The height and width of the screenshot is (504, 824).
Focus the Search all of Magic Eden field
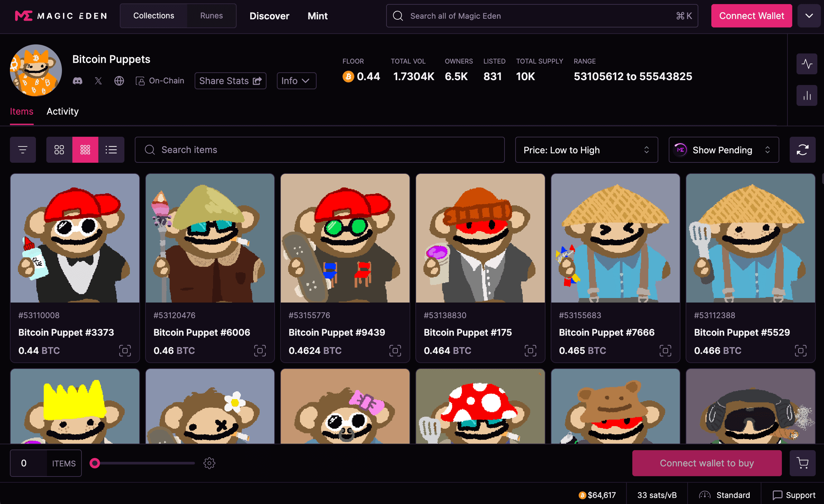coord(542,16)
